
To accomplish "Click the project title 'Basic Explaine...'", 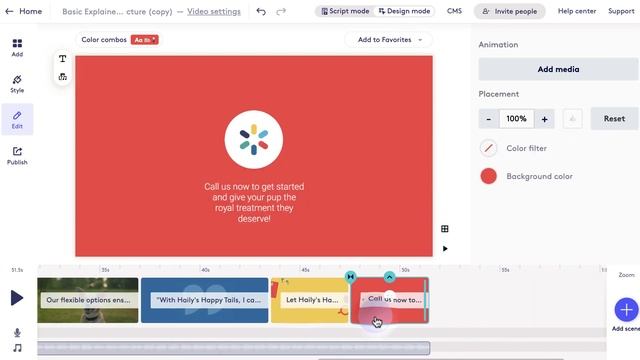I will coord(117,11).
